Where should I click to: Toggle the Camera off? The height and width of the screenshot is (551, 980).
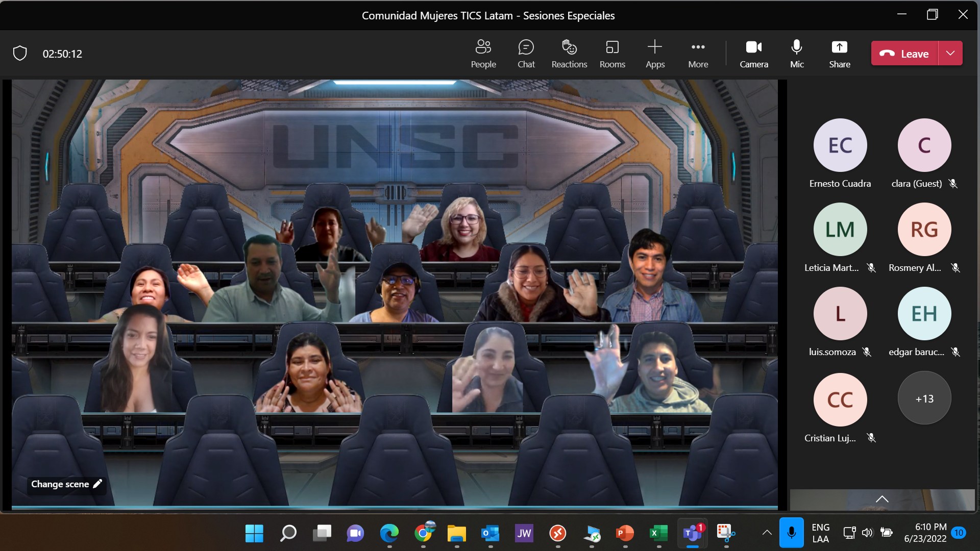point(753,54)
